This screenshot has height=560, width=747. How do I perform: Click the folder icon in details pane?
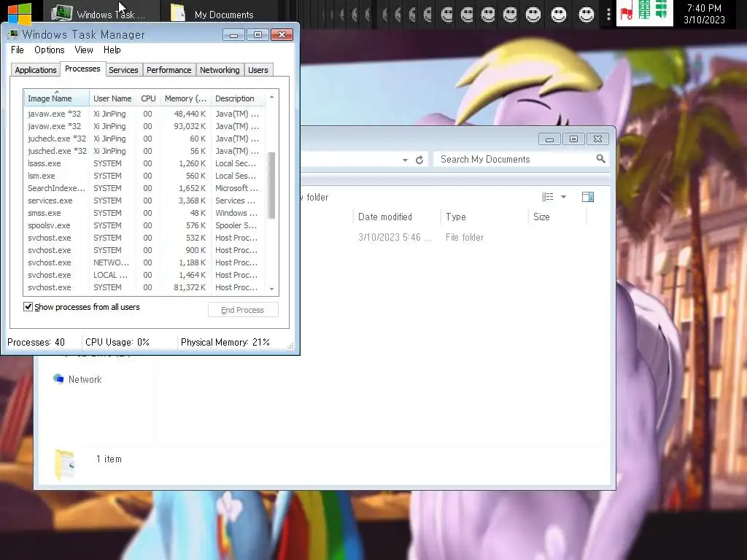point(64,464)
